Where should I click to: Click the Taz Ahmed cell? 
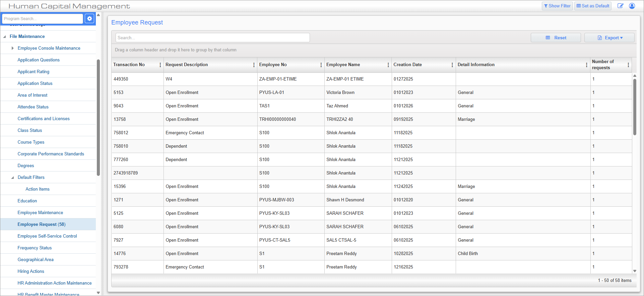(358, 106)
